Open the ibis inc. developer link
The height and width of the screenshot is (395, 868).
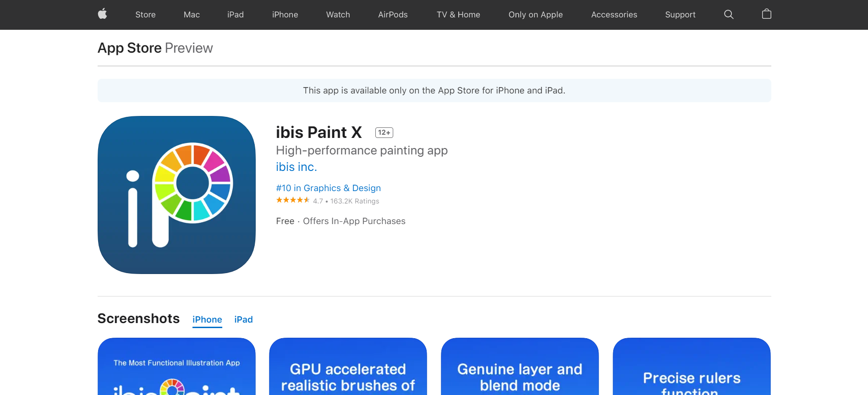coord(297,167)
